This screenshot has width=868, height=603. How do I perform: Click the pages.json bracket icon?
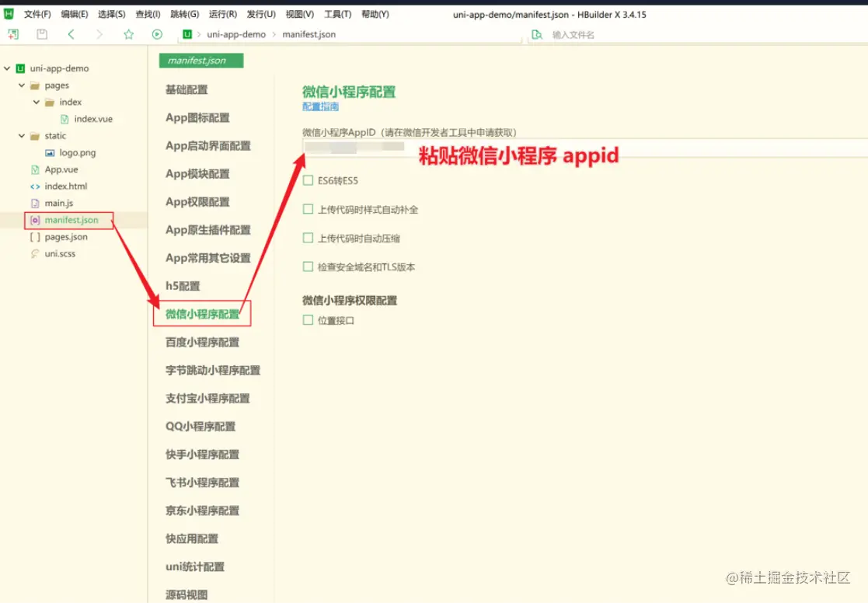click(35, 237)
